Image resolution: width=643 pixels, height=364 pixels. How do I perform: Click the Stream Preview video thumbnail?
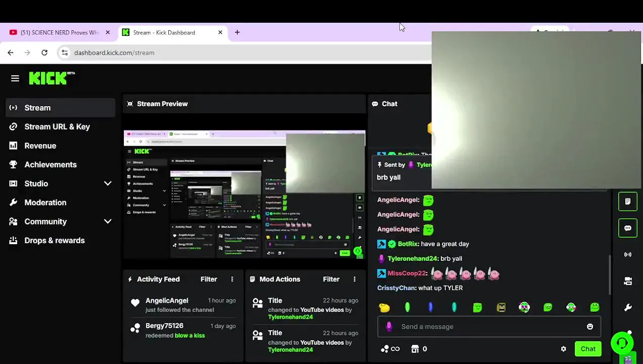(245, 195)
